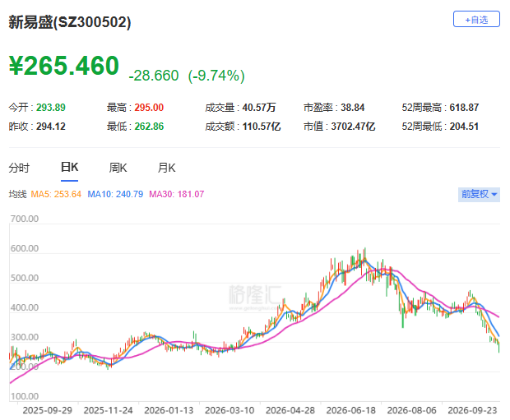Image resolution: width=510 pixels, height=420 pixels.
Task: Click the 市值 value 3702.47亿
Action: 353,126
